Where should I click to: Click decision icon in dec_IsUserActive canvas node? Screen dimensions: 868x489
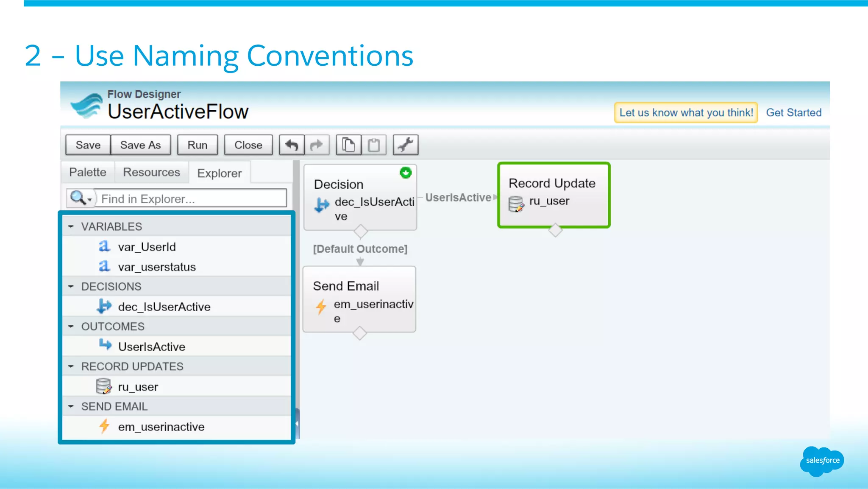pyautogui.click(x=322, y=205)
